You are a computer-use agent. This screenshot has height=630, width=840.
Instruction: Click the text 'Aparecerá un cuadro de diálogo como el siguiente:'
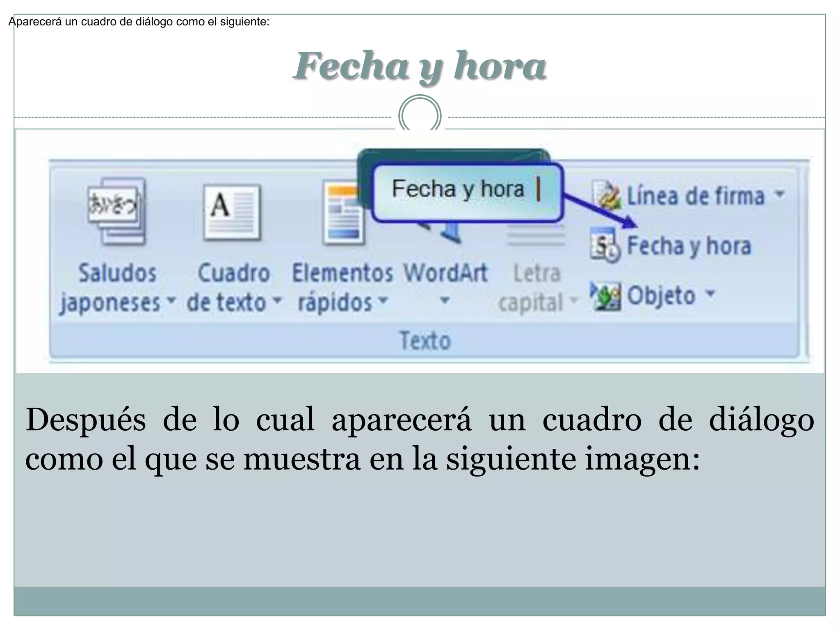139,22
